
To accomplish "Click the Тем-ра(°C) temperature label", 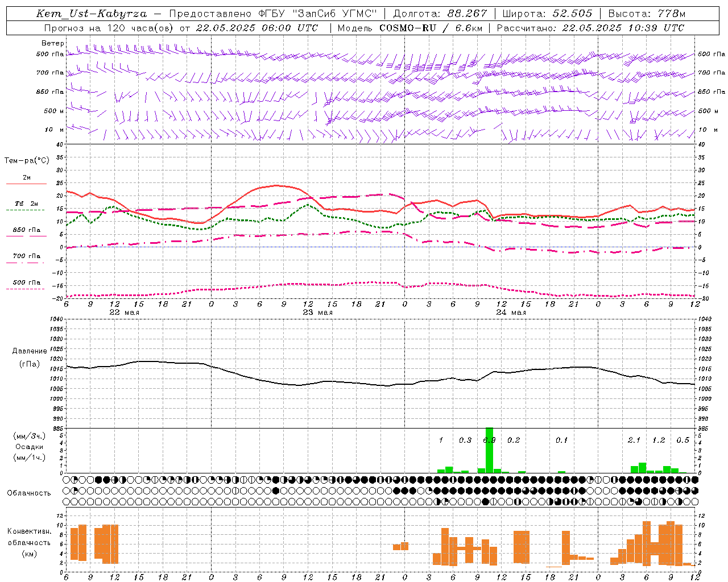I will [27, 161].
